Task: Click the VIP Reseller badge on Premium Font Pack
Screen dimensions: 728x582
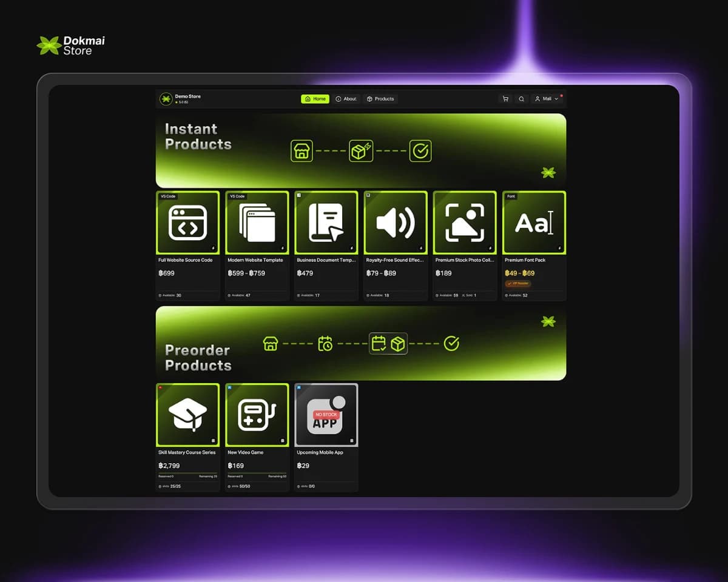Action: (x=519, y=283)
